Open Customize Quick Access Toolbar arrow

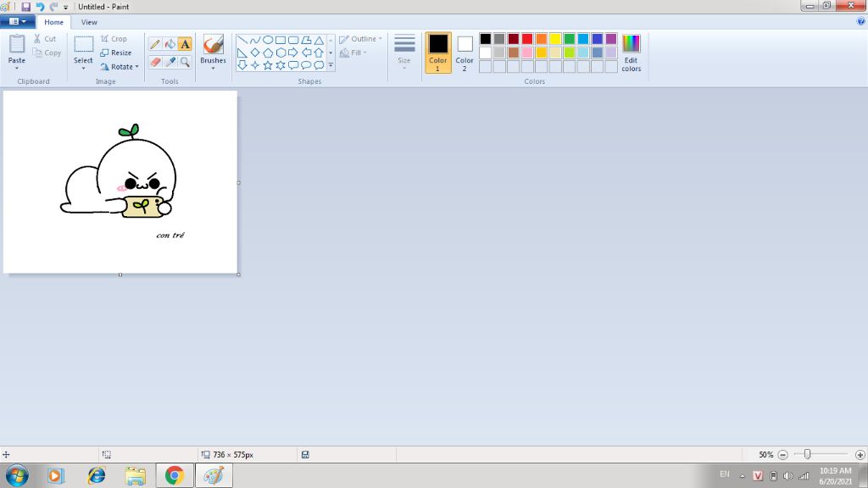(65, 7)
